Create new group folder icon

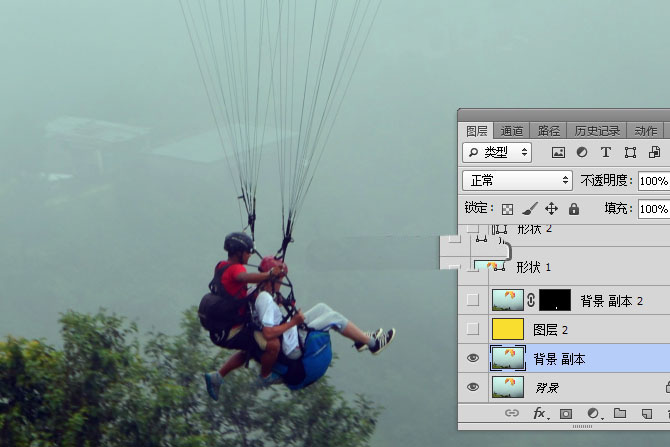point(619,413)
